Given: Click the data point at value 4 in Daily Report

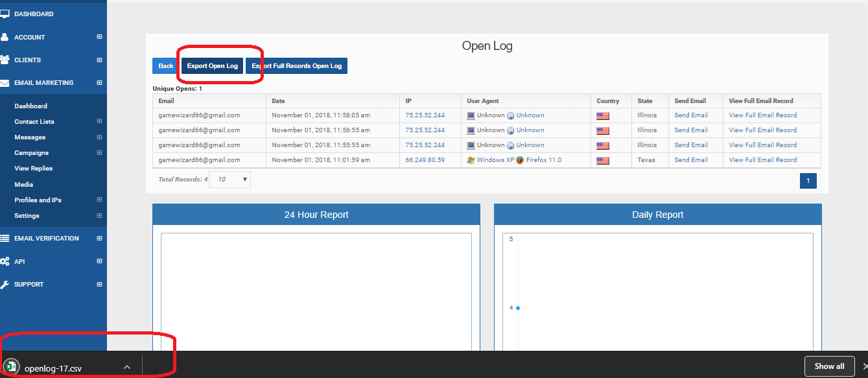Looking at the screenshot, I should point(518,308).
